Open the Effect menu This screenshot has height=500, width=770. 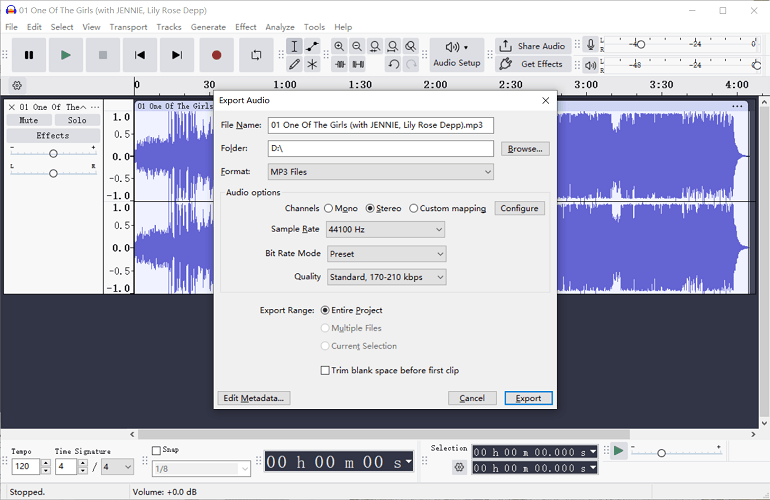[x=246, y=27]
